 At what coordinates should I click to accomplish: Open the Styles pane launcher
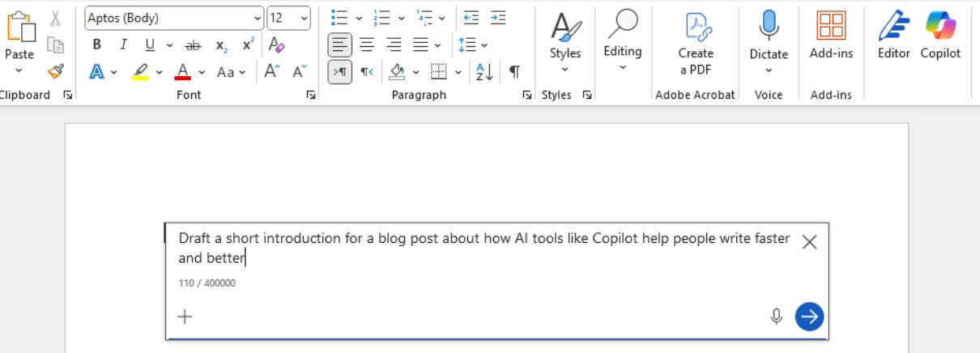586,95
